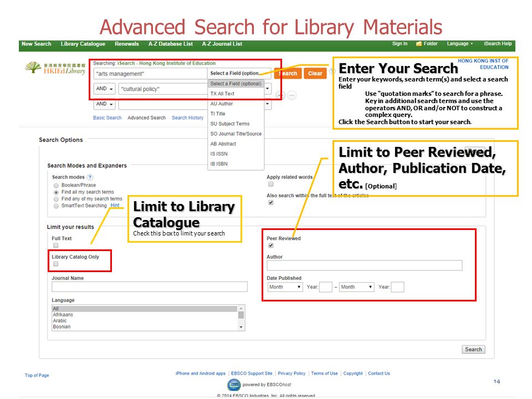This screenshot has height=399, width=532.
Task: Open the end Month dropdown
Action: point(357,287)
